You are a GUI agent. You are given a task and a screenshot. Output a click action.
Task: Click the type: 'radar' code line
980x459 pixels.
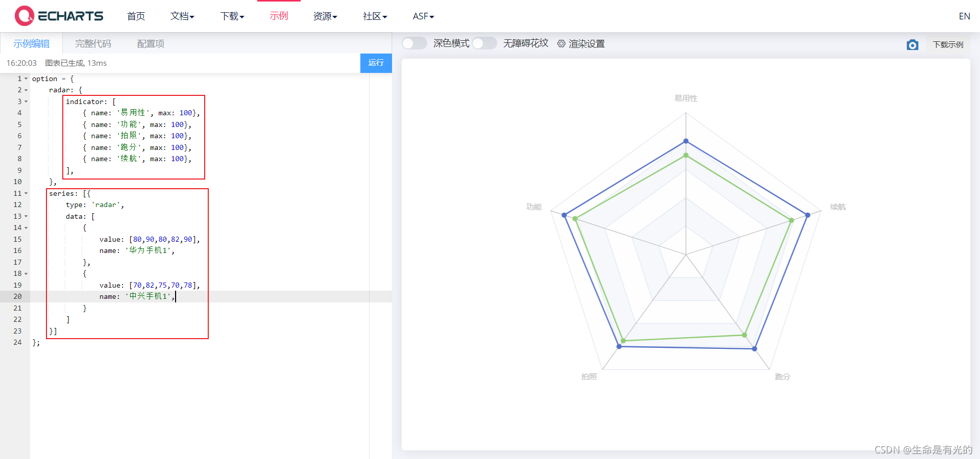pos(95,205)
